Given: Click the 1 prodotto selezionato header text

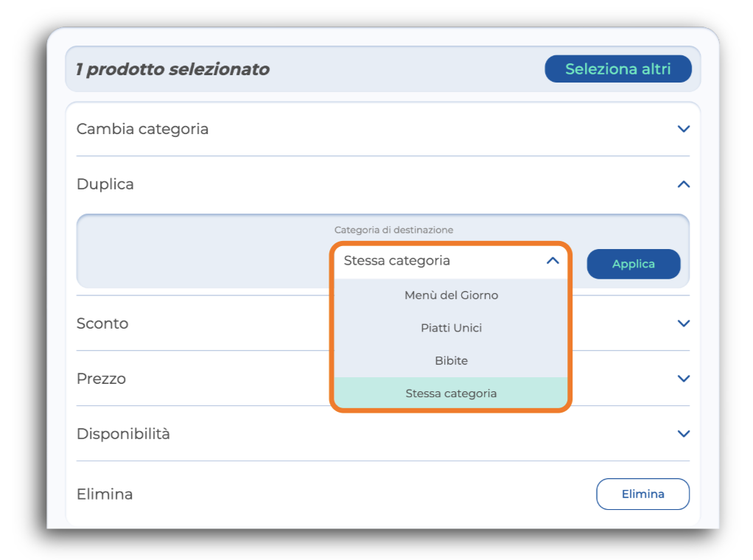Looking at the screenshot, I should pos(172,69).
